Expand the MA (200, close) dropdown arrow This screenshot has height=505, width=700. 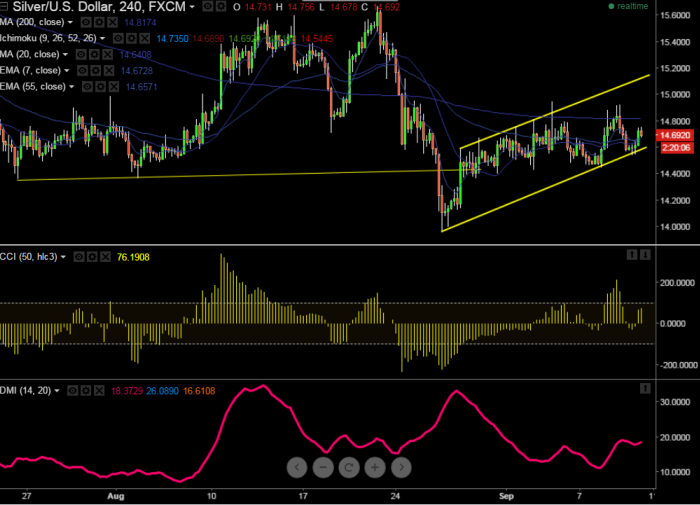[70, 22]
